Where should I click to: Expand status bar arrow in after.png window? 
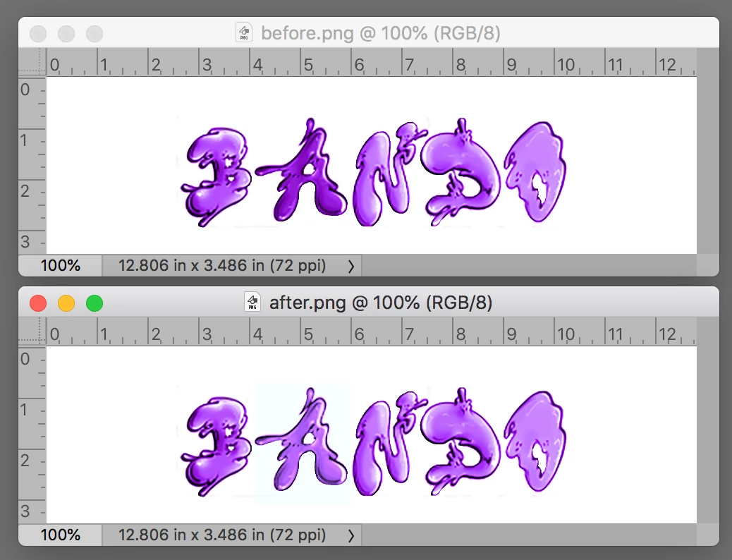[x=351, y=535]
